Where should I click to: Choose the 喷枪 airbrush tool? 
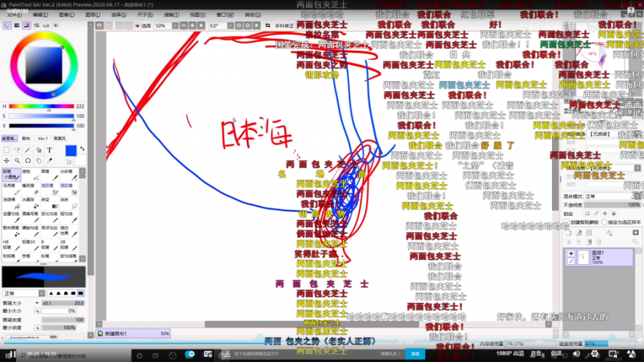(x=31, y=174)
